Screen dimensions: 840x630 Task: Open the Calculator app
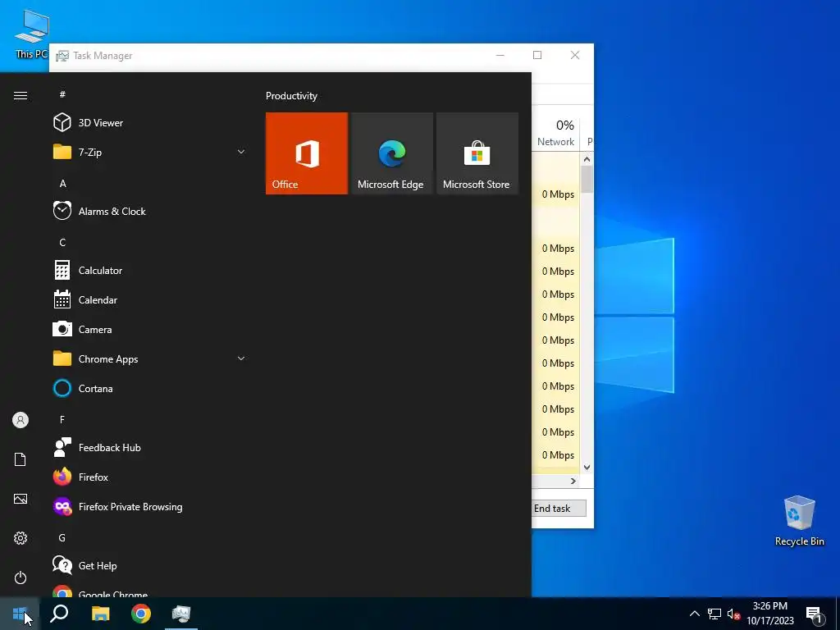(149, 270)
